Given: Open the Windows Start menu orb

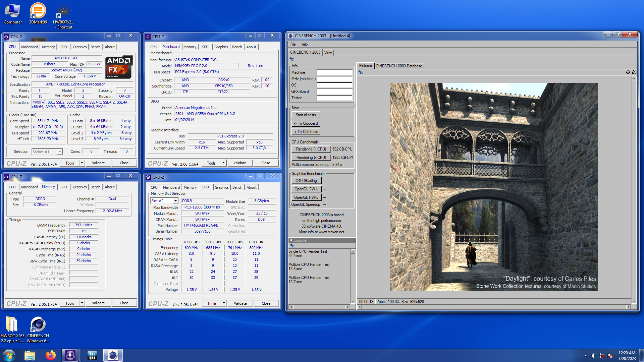Looking at the screenshot, I should 9,355.
